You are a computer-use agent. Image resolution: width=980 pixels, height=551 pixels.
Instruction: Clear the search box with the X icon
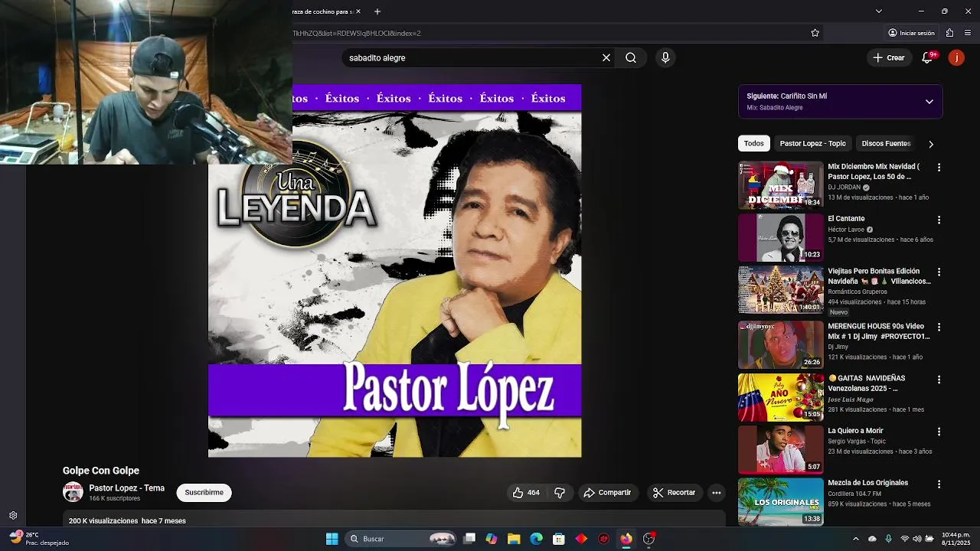(x=606, y=57)
